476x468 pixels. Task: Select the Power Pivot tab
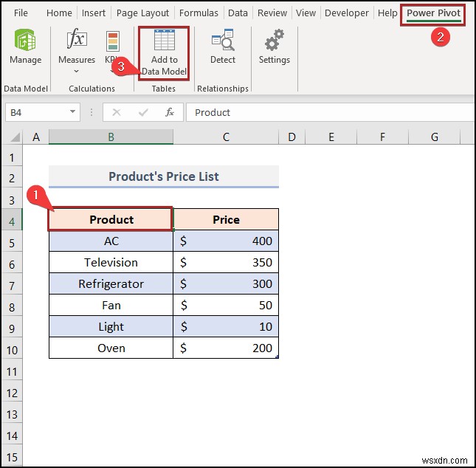[433, 13]
